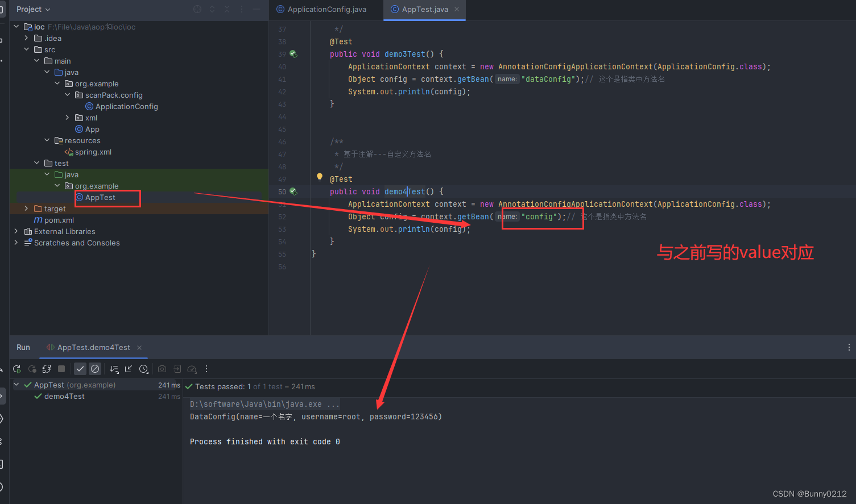Click Expand All icon in Project panel

coord(212,9)
